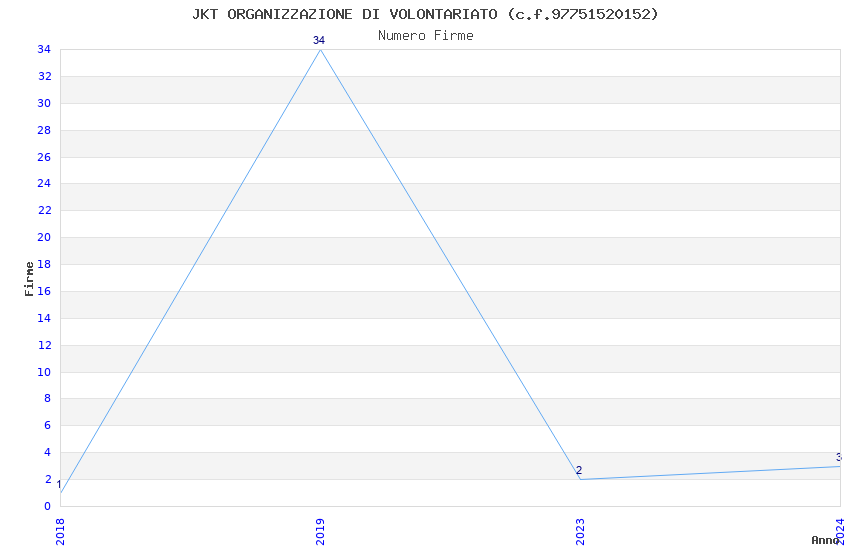Click the y-axis tick value 20
Image resolution: width=850 pixels, height=550 pixels.
click(x=44, y=237)
